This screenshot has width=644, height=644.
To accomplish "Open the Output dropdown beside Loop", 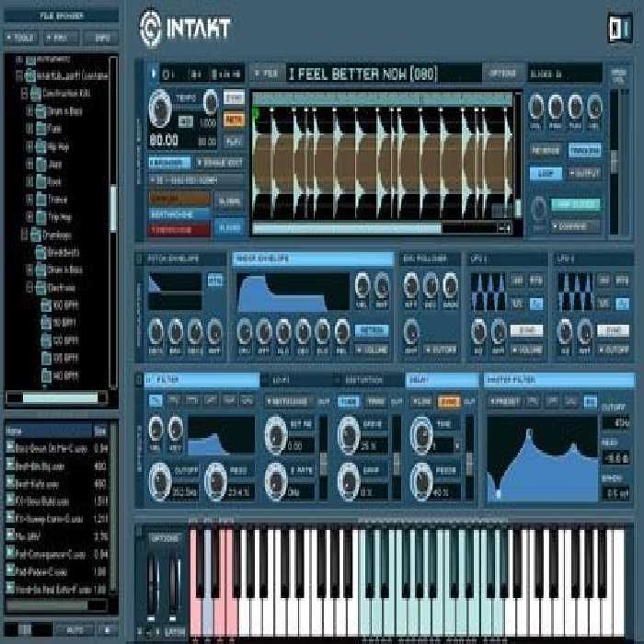I will (x=585, y=173).
